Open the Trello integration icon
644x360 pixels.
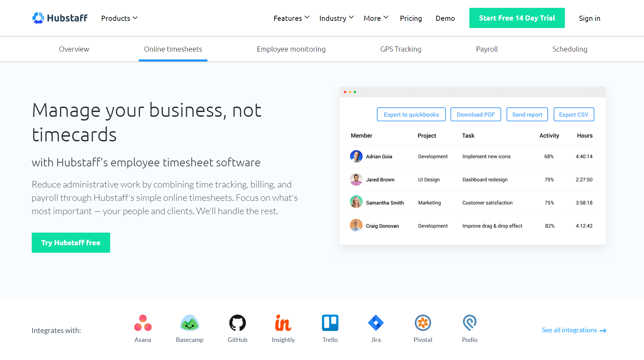pos(330,323)
